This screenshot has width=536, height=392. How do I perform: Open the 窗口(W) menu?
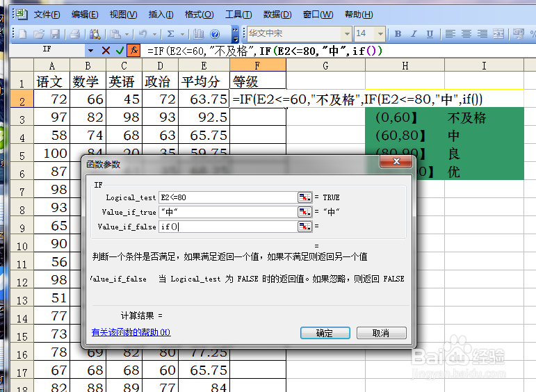coord(318,15)
